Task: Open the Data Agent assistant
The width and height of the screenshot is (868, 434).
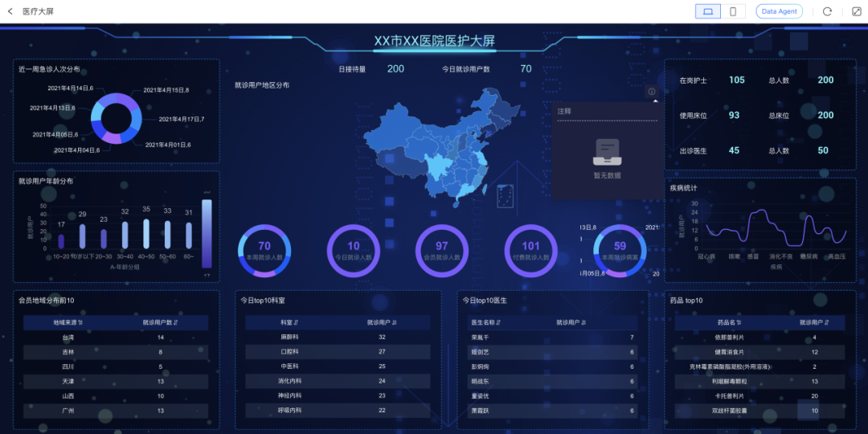Action: point(779,11)
